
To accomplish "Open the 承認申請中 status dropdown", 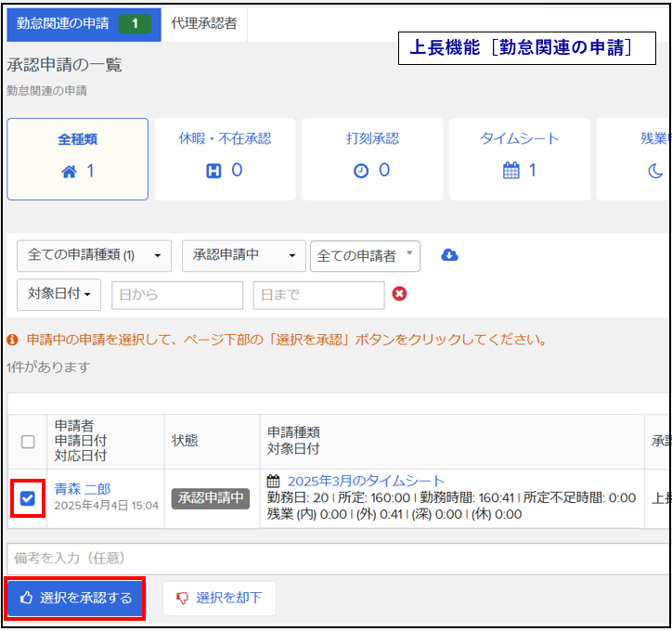I will (x=244, y=256).
